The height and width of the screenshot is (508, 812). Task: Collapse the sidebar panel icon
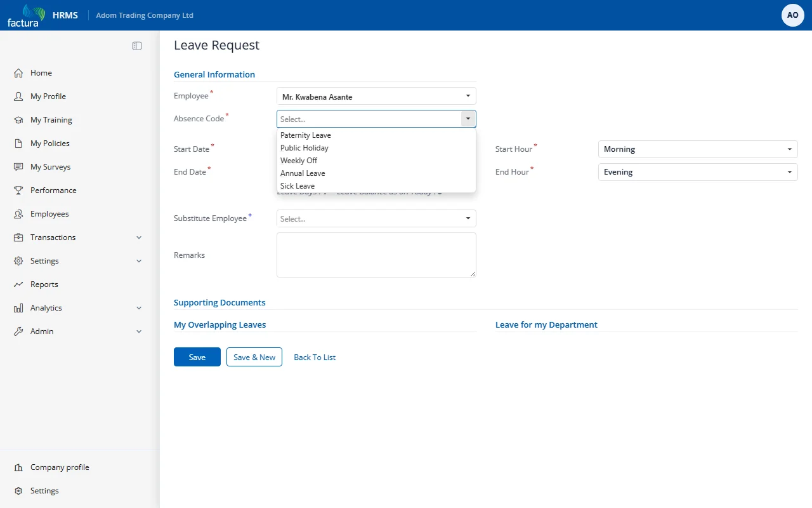(137, 46)
